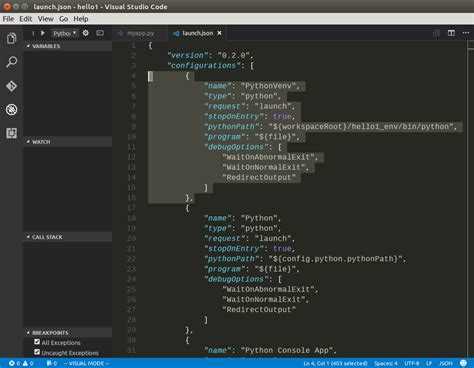Toggle the All Exceptions breakpoint checkbox
Image resolution: width=474 pixels, height=368 pixels.
[x=37, y=342]
